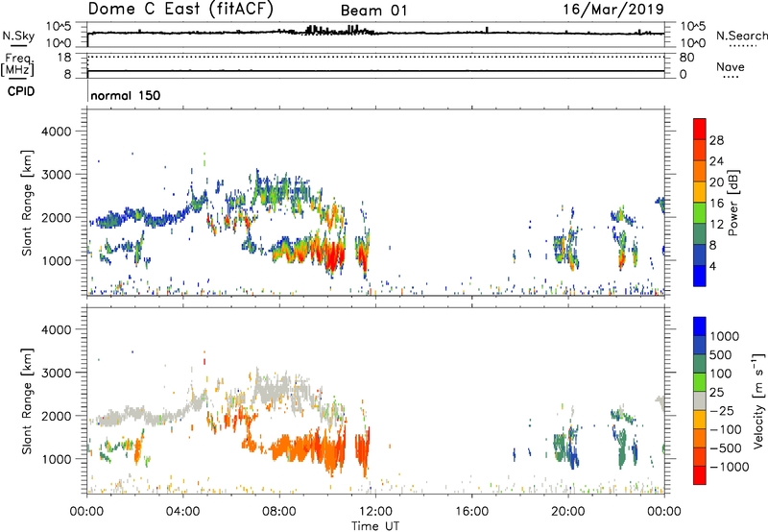Pick the red bottom segment of the velocity colorbar
The height and width of the screenshot is (532, 768).
tap(700, 475)
